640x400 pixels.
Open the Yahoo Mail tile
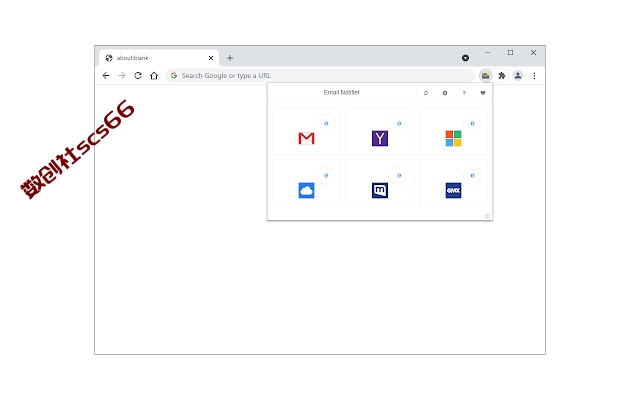[380, 131]
